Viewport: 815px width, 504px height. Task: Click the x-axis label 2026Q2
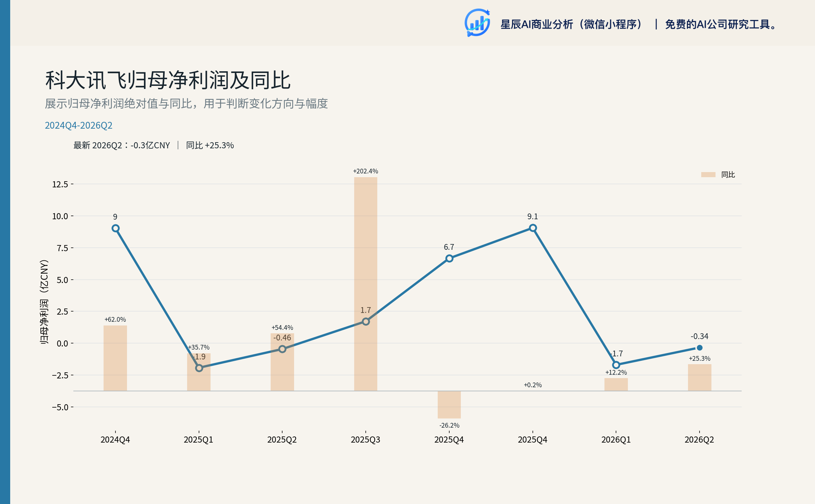pos(700,440)
